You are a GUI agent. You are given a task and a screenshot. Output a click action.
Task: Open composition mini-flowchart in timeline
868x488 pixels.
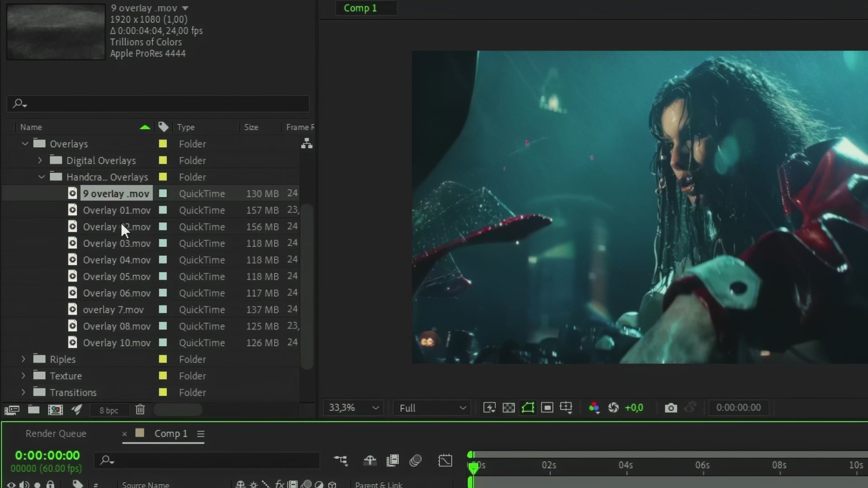(x=340, y=460)
